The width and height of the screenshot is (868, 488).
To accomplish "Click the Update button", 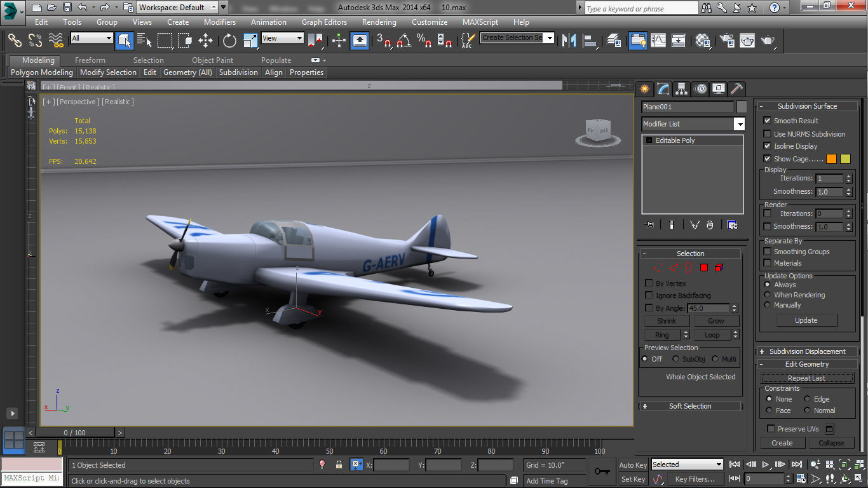I will tap(806, 320).
